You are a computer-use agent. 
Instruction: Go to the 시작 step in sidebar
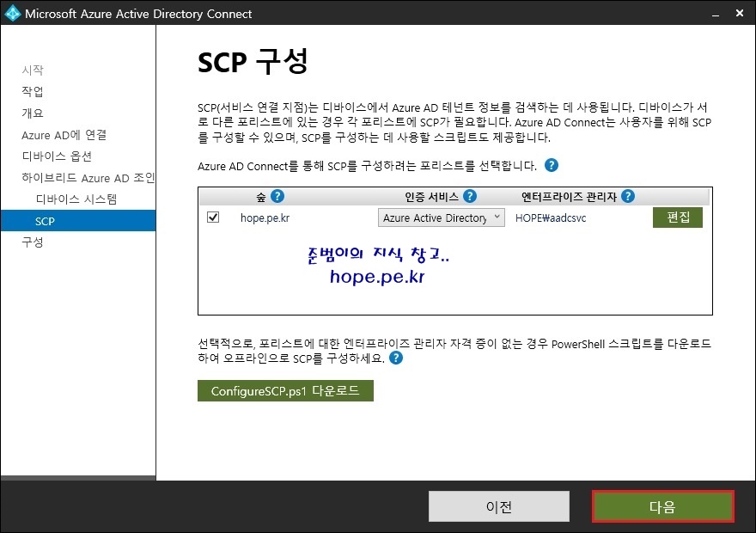tap(33, 70)
